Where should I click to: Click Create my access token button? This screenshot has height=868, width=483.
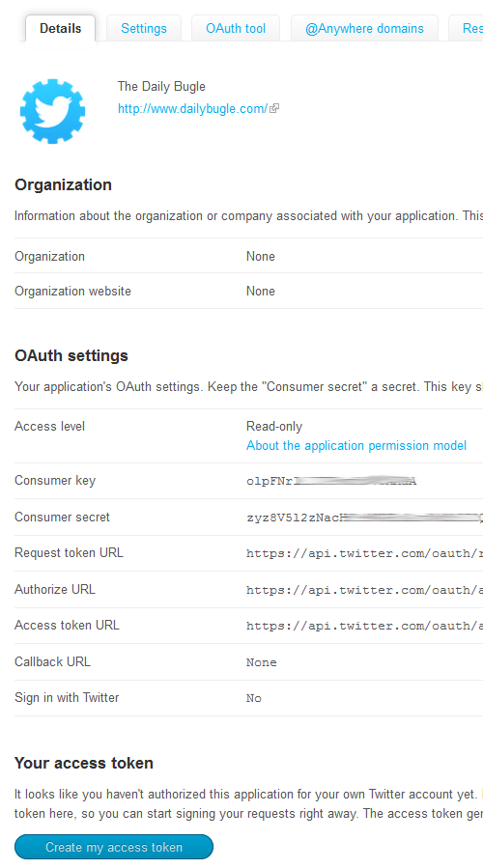114,847
